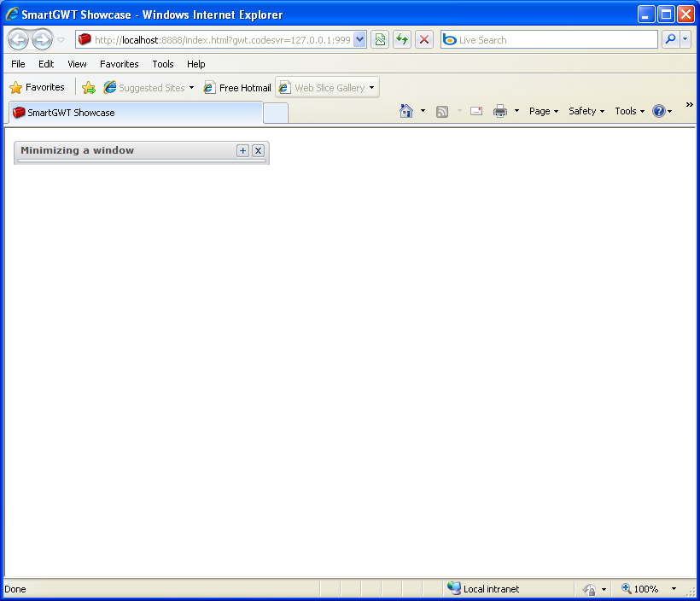Click the Internet Explorer title bar icon

pyautogui.click(x=12, y=14)
